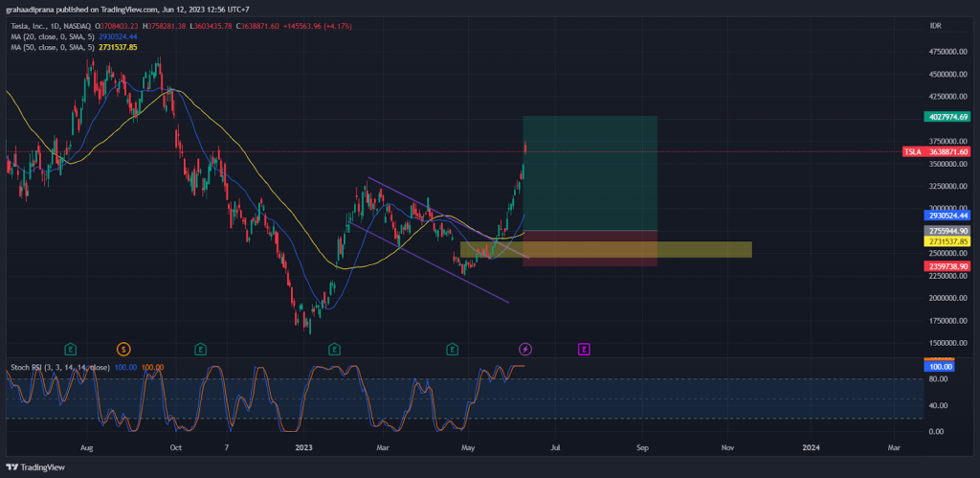Click the 2024 label on time axis

click(x=811, y=448)
